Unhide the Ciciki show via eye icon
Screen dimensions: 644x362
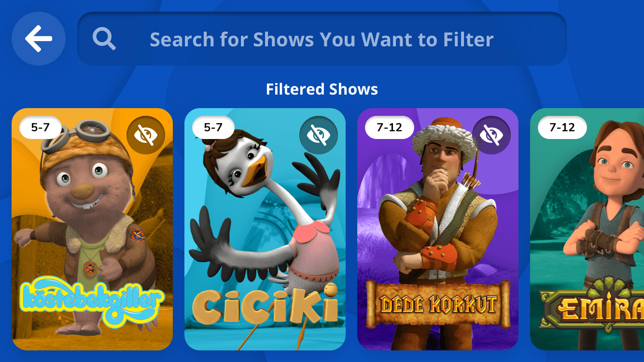point(319,136)
